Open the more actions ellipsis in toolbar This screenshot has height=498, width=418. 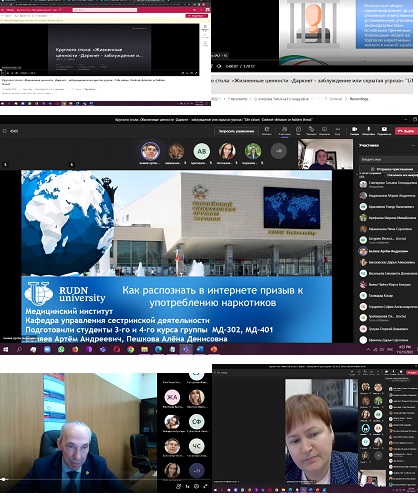coord(338,130)
